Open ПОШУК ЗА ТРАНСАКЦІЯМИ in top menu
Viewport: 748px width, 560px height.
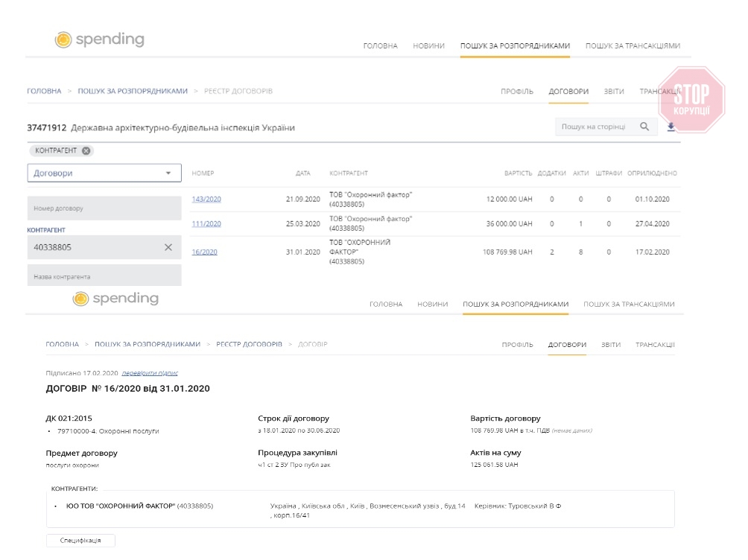[633, 46]
